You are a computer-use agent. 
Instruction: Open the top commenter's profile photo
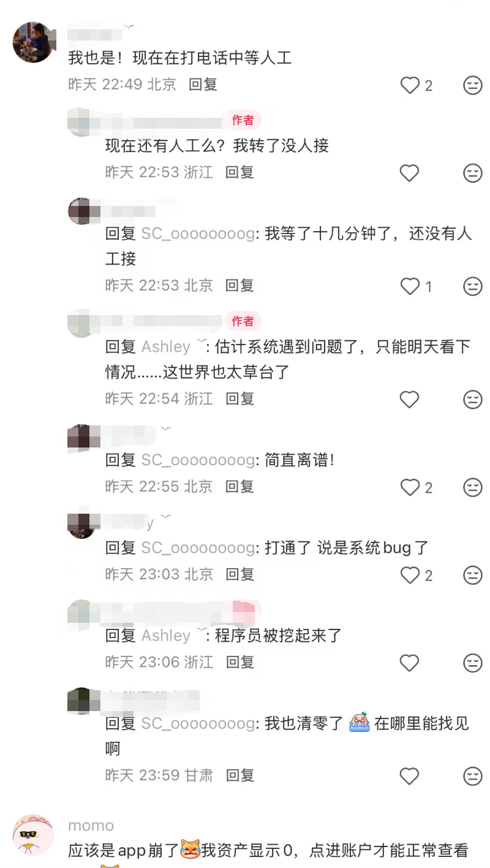coord(33,42)
